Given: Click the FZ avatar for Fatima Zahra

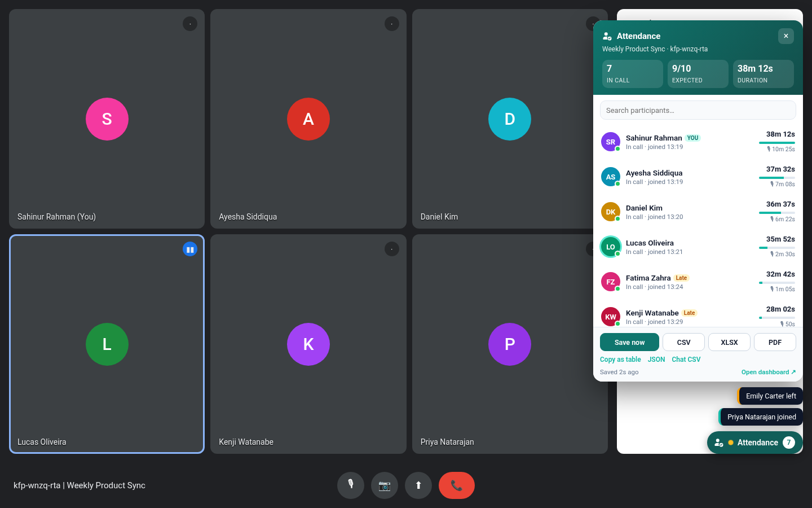Looking at the screenshot, I should pos(611,282).
